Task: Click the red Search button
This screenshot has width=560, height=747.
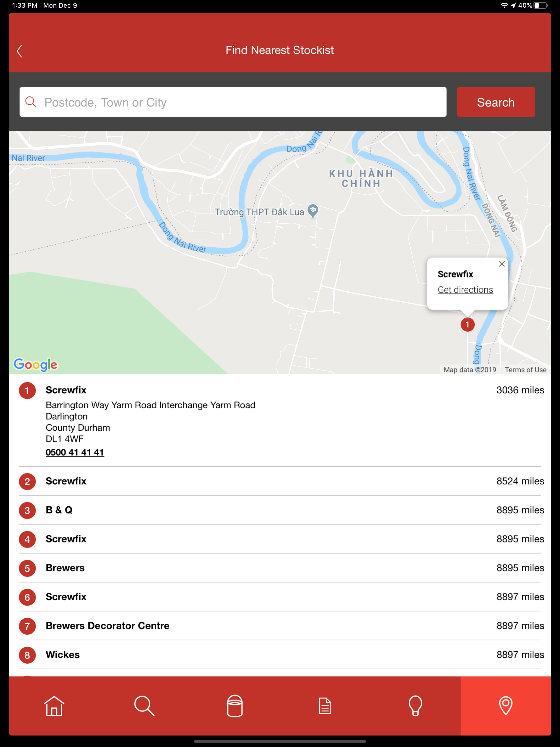Action: click(495, 102)
